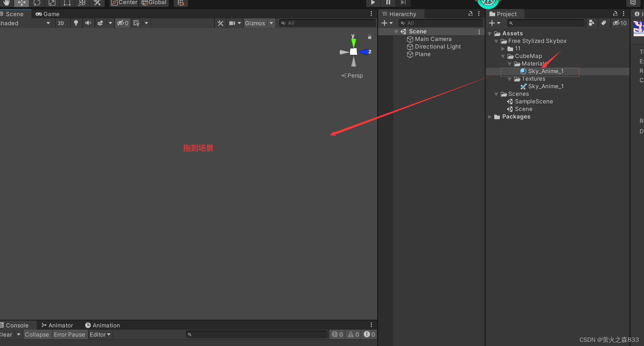Select the Sky_Anime_1 material asset
This screenshot has height=346, width=644.
point(546,71)
